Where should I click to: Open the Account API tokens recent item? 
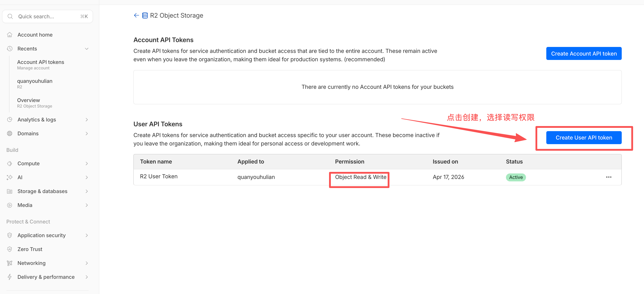[x=41, y=65]
